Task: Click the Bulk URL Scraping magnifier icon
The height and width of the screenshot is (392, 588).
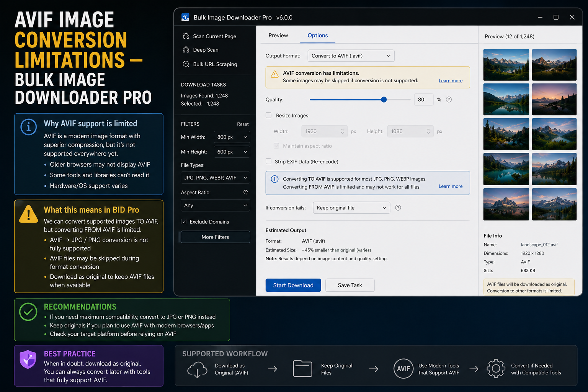Action: click(x=186, y=64)
